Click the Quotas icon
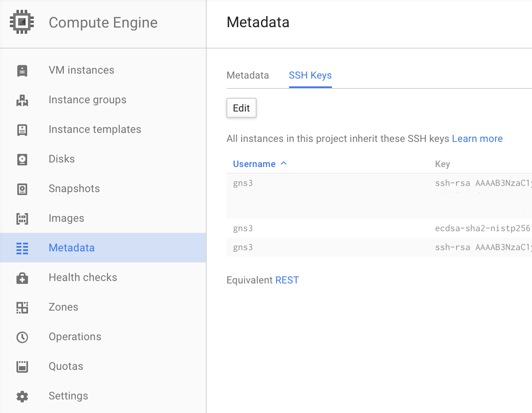 [22, 367]
